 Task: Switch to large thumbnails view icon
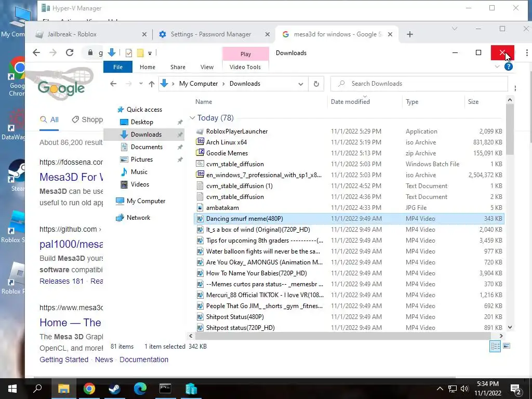pos(507,346)
